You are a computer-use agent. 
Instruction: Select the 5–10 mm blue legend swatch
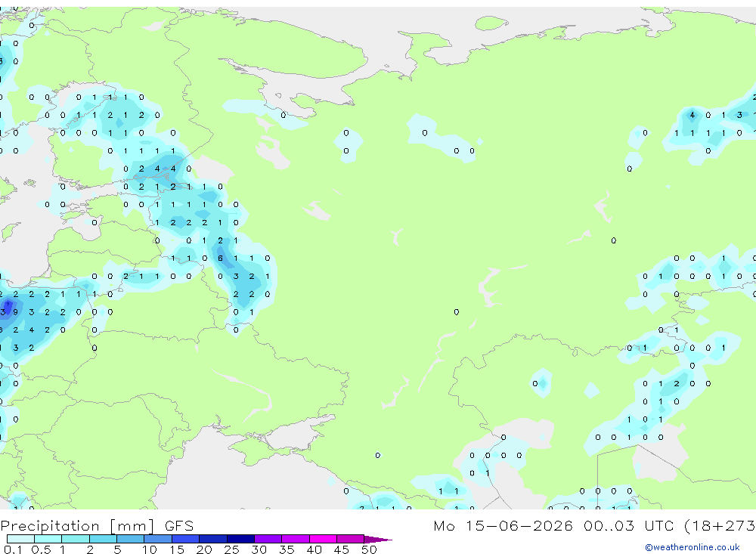131,539
